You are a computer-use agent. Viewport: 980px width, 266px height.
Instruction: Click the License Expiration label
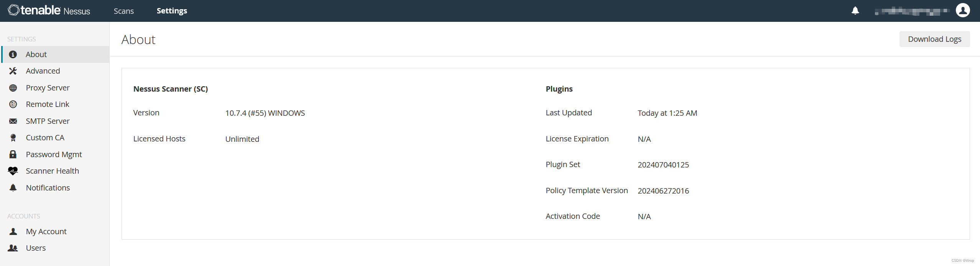(577, 139)
